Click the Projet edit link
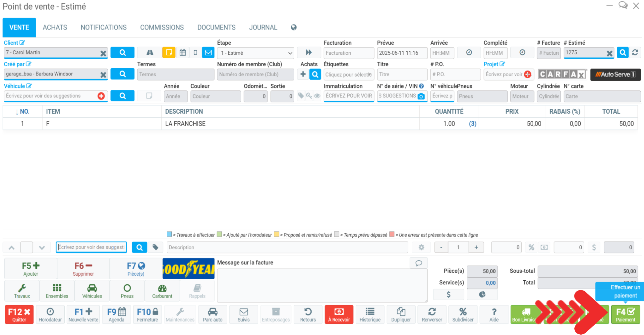Image resolution: width=644 pixels, height=335 pixels. click(494, 64)
